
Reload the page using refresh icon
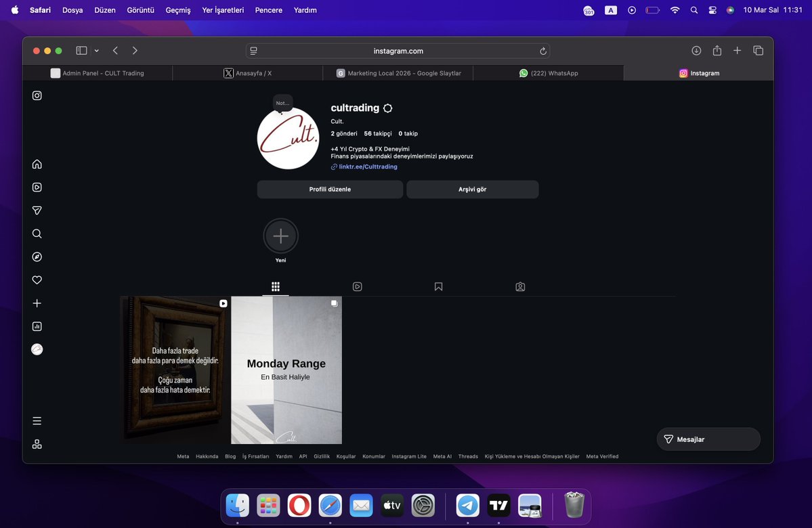tap(542, 51)
